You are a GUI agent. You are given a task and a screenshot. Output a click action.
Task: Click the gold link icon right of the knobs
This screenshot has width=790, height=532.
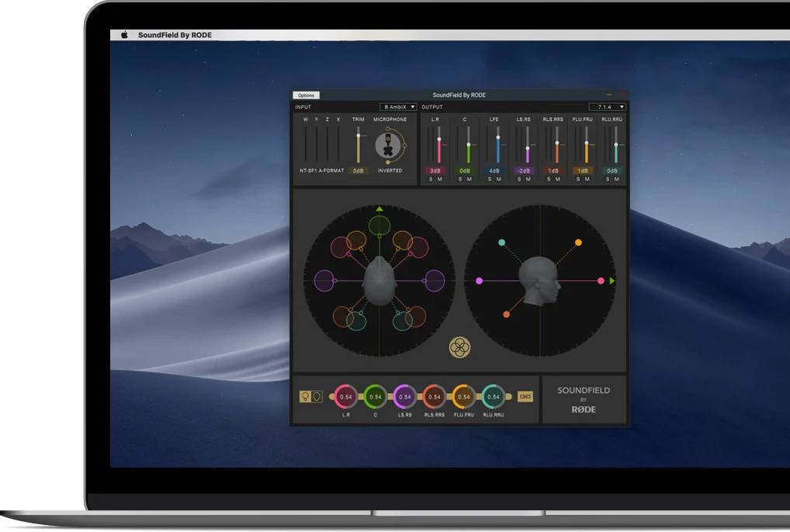[525, 396]
